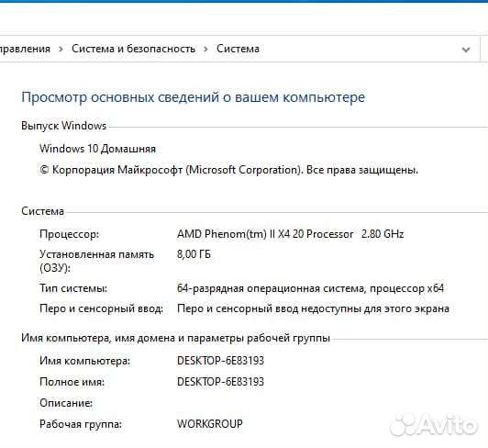The width and height of the screenshot is (488, 448).
Task: Click the 'Имя компьютера, имя домена' section header
Action: [175, 338]
